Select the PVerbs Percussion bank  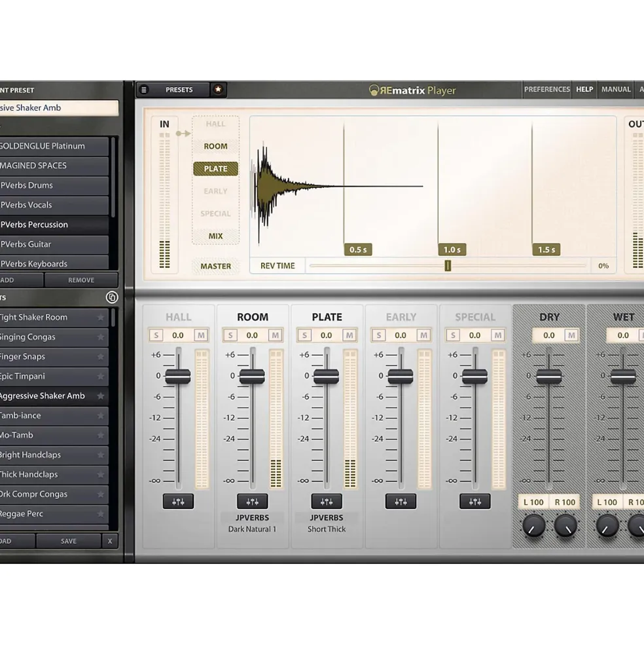[54, 225]
